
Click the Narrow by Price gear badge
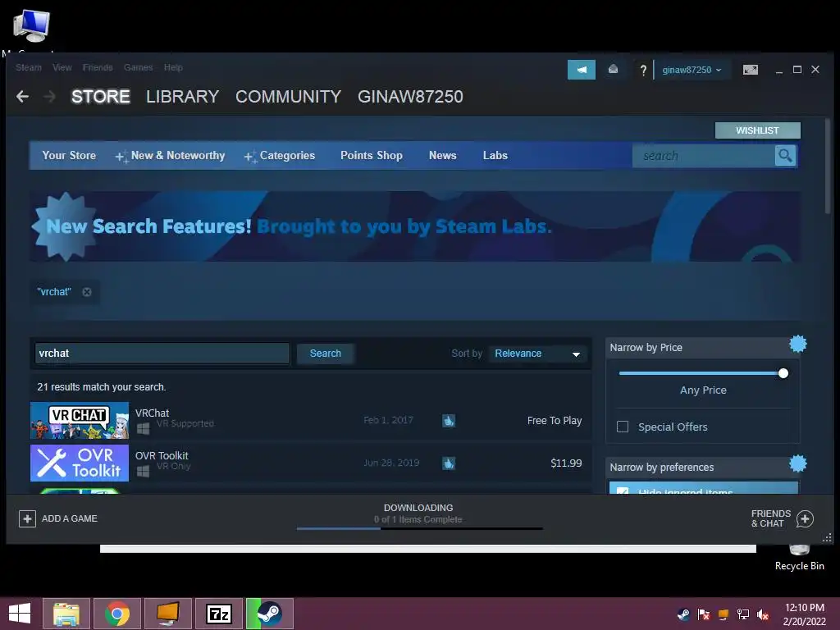797,344
